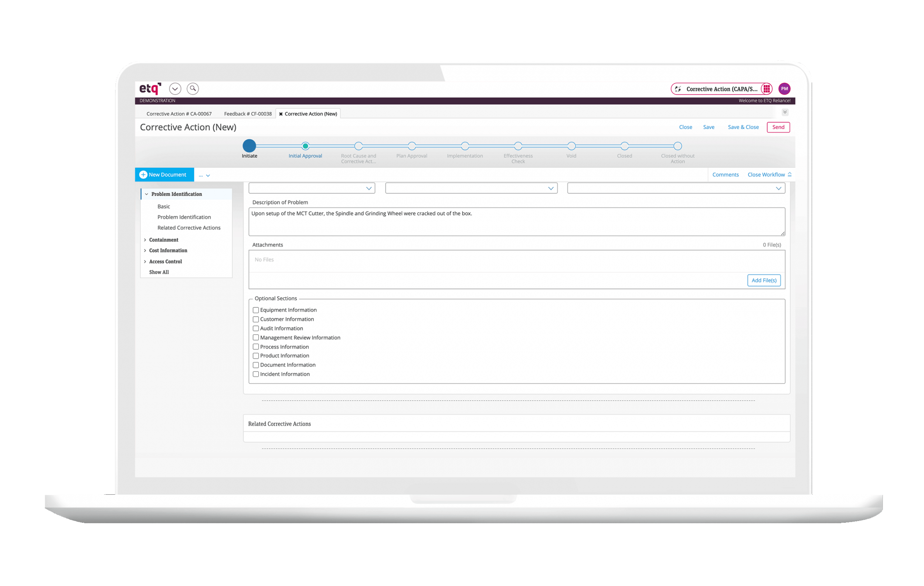The width and height of the screenshot is (924, 586).
Task: Click the Corrective Action module refresh icon
Action: (678, 89)
